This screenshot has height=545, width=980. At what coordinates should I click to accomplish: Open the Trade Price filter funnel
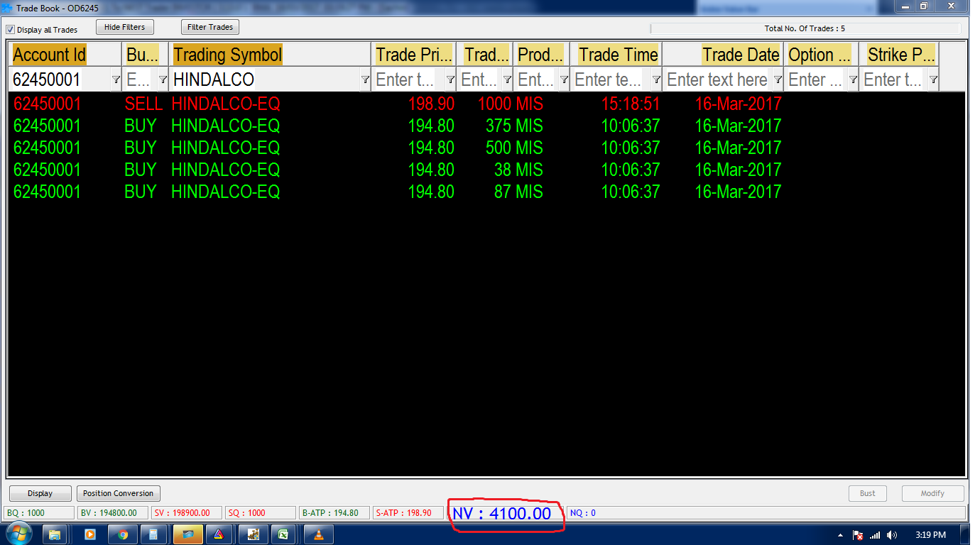(450, 79)
